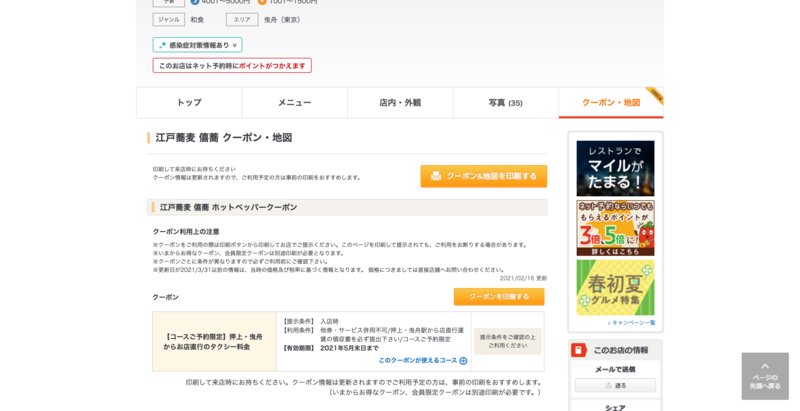Click the タクシー料金 coupon title cell

tap(214, 342)
